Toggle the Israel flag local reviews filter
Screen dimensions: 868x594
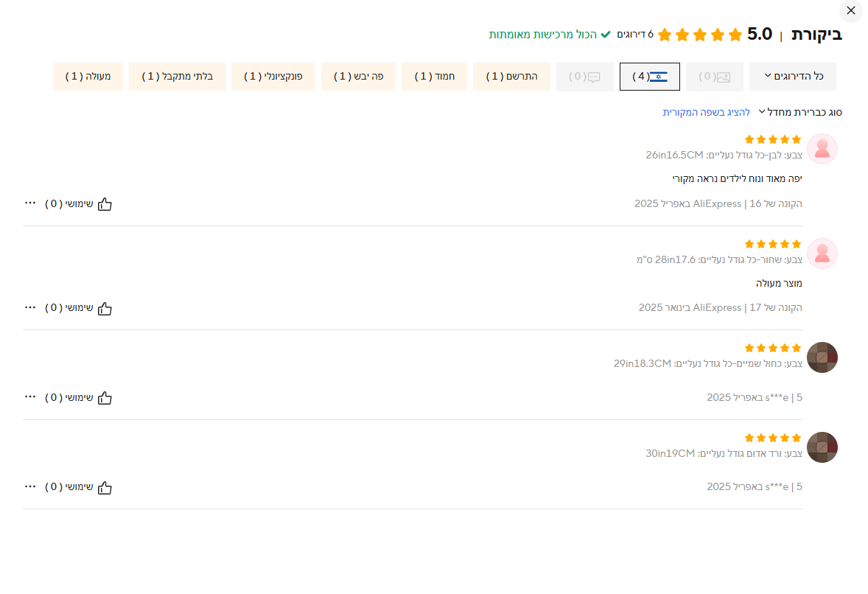point(649,77)
